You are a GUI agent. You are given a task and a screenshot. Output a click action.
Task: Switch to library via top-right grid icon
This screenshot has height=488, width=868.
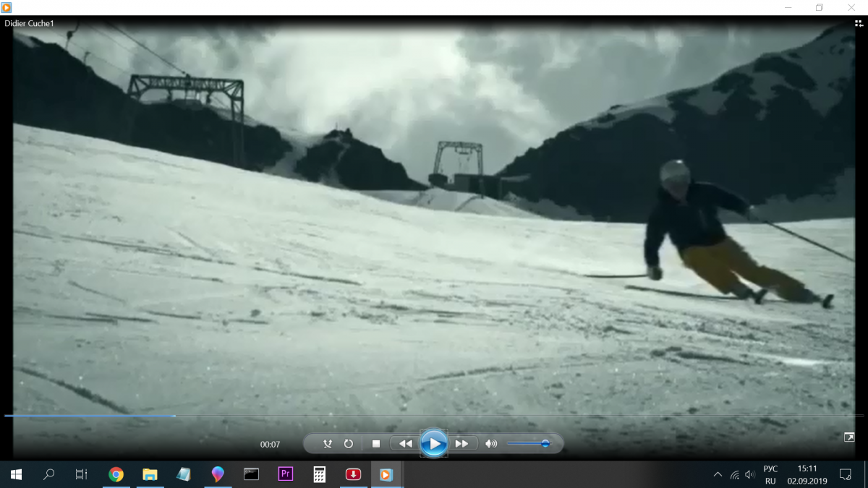859,23
